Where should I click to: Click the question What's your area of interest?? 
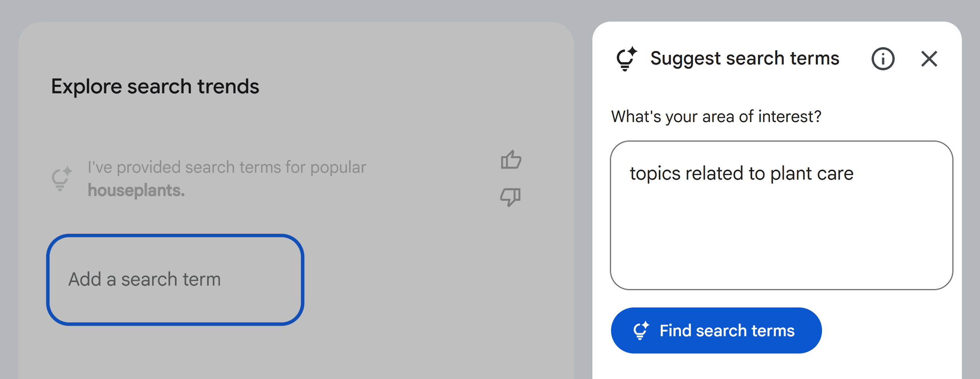pyautogui.click(x=717, y=116)
